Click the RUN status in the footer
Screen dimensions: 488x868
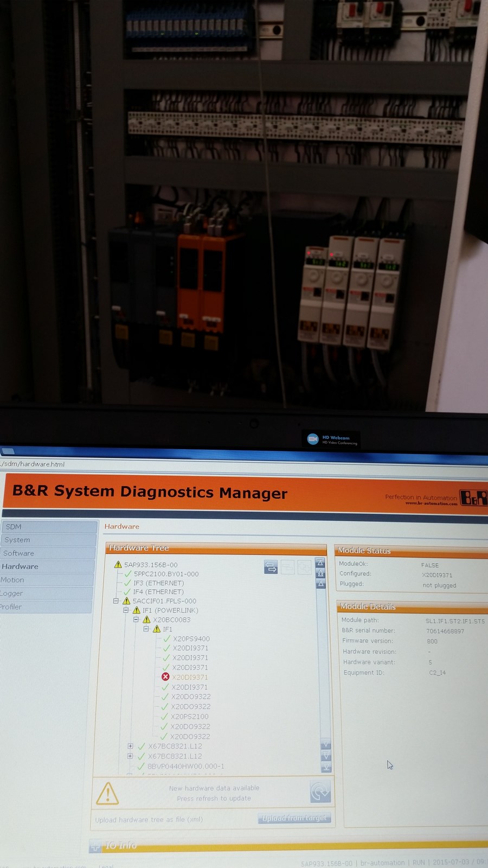tap(419, 863)
